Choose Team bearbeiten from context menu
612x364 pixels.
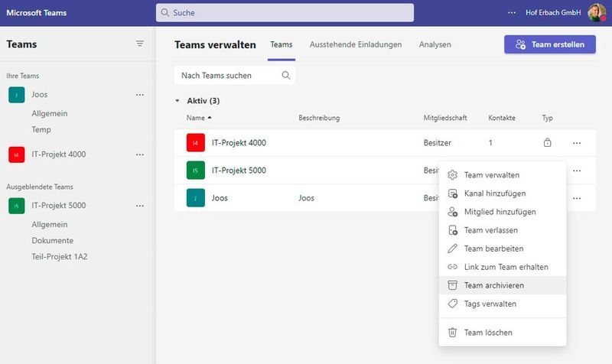pos(503,249)
